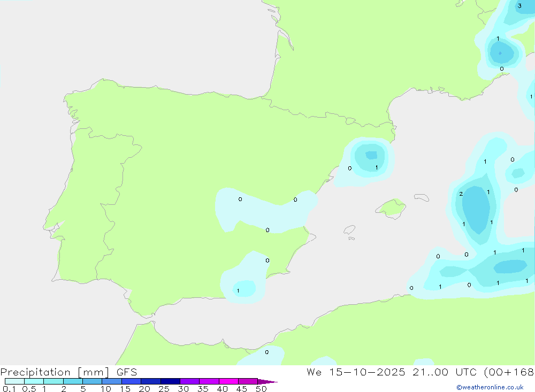The height and width of the screenshot is (392, 535).
Task: Select the 5–10 mm legend color swatch
Action: click(x=92, y=381)
